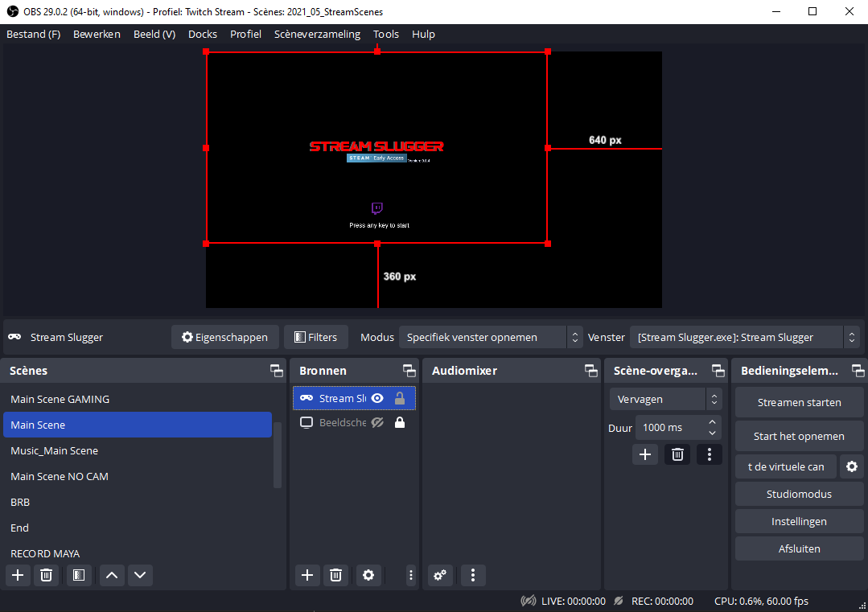
Task: Undock the Bedieningselementen panel
Action: click(x=858, y=371)
